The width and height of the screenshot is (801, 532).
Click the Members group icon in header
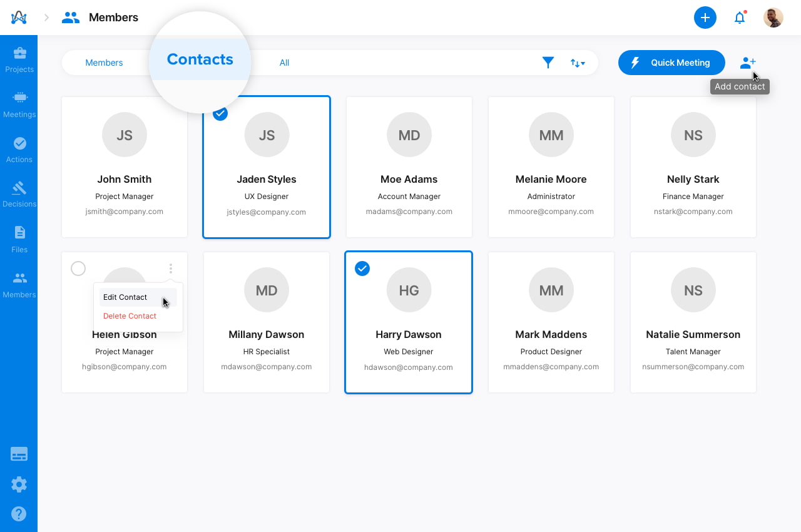[x=71, y=18]
